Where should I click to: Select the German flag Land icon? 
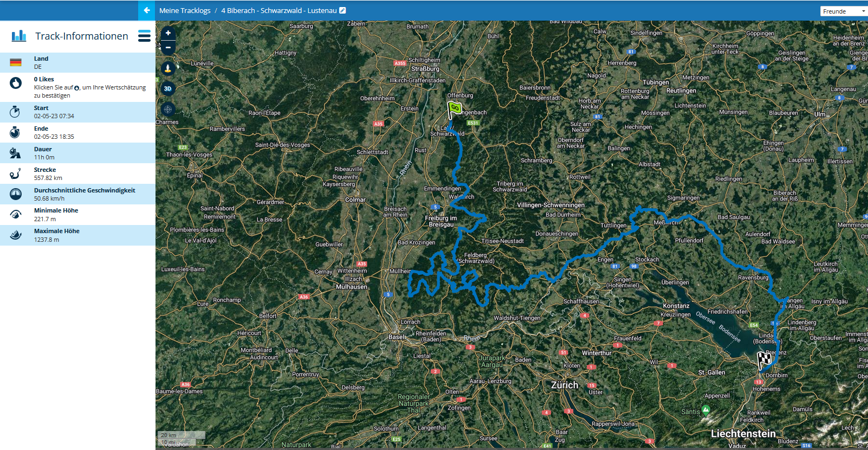click(x=16, y=62)
